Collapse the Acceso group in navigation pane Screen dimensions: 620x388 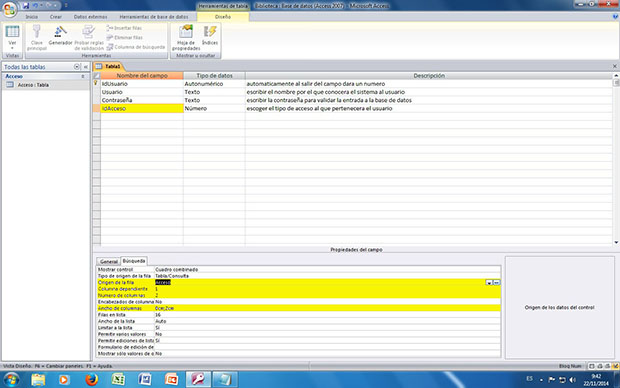tap(83, 76)
